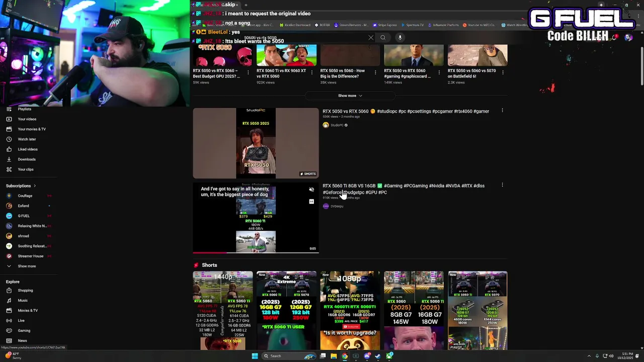Open Live under Explore
This screenshot has height=362, width=644.
pyautogui.click(x=21, y=320)
